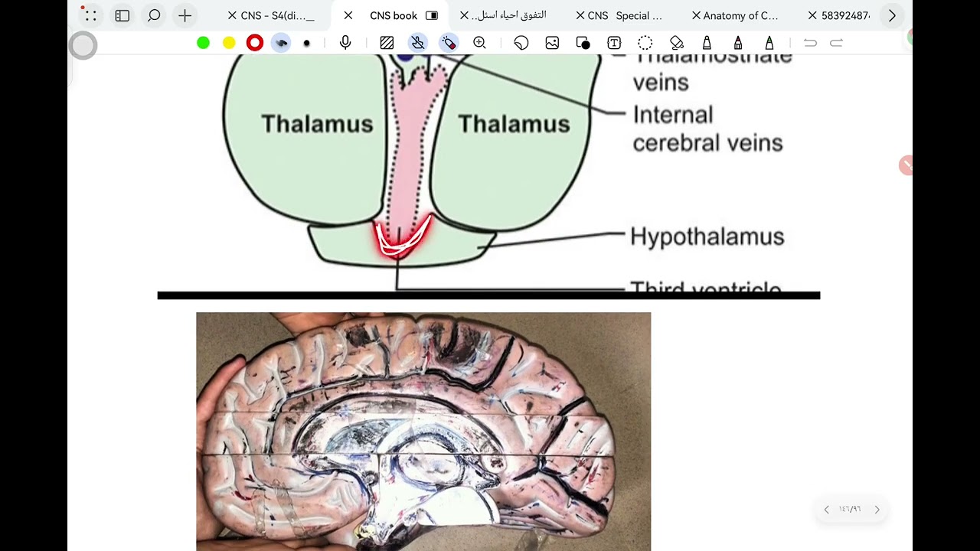Close the Anatomy of C... tab
This screenshot has width=980, height=551.
pyautogui.click(x=695, y=15)
